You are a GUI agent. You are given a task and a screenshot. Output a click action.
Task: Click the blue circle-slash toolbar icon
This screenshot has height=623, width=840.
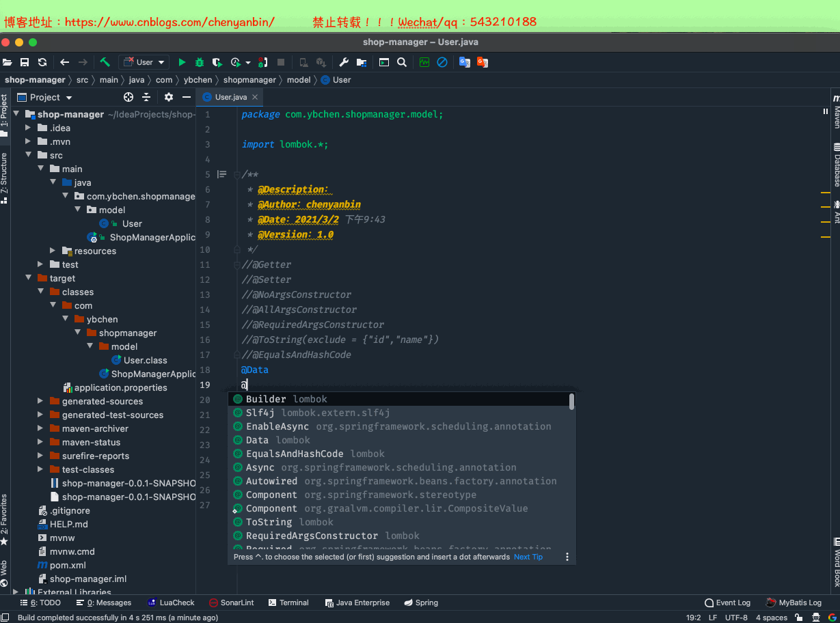click(x=442, y=62)
